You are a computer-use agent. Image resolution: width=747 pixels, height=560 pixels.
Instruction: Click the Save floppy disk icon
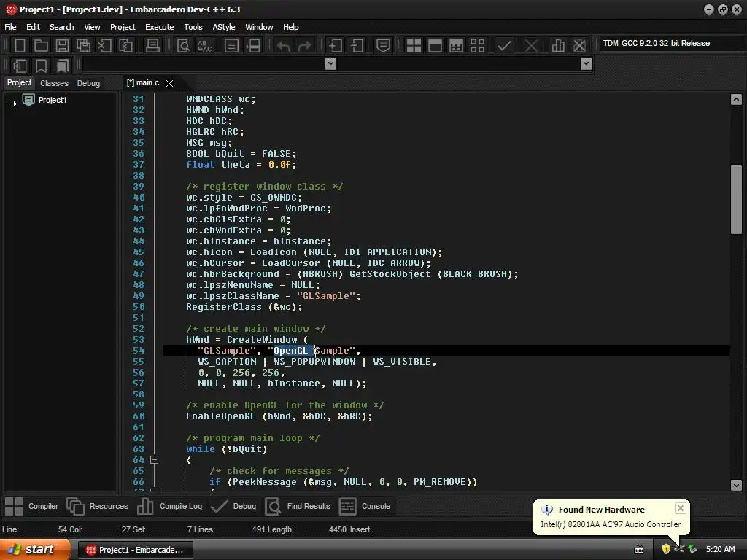click(x=62, y=46)
